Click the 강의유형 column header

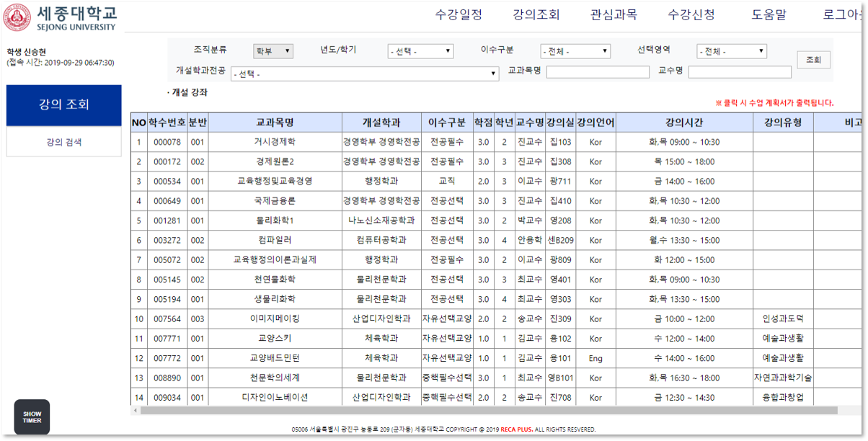coord(783,122)
